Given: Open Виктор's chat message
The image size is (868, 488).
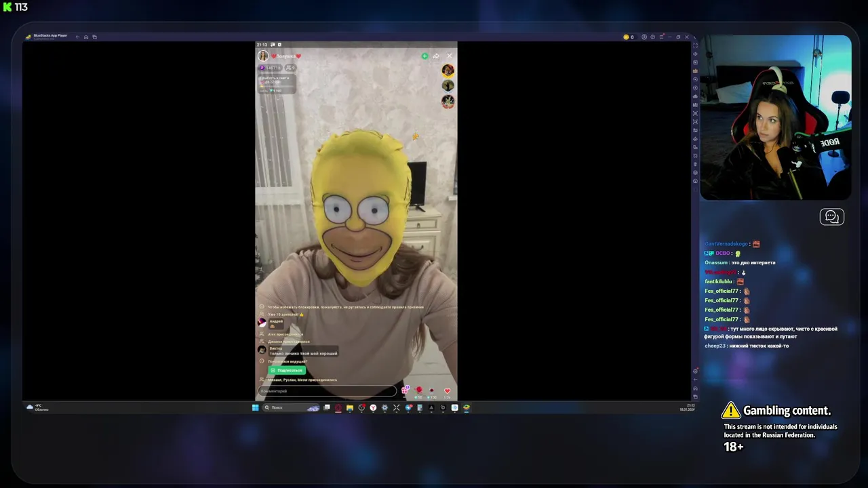Looking at the screenshot, I should point(303,351).
